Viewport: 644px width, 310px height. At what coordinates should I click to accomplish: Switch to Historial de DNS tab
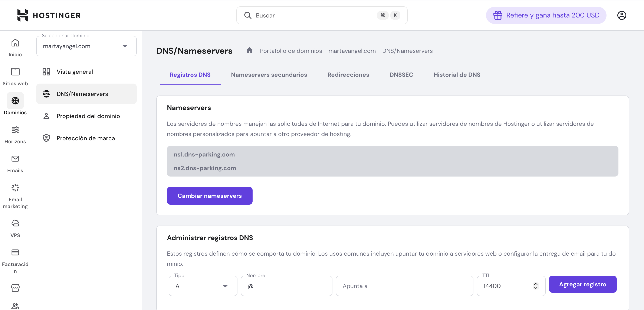pyautogui.click(x=457, y=75)
